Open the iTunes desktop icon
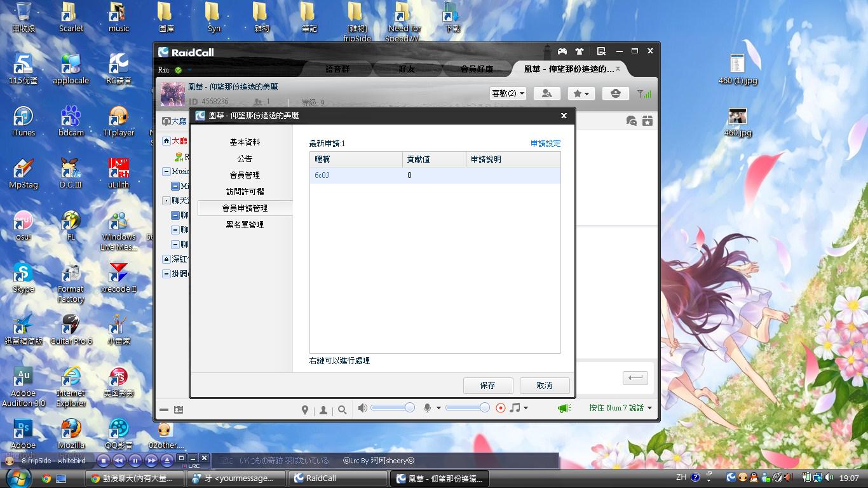 tap(24, 121)
